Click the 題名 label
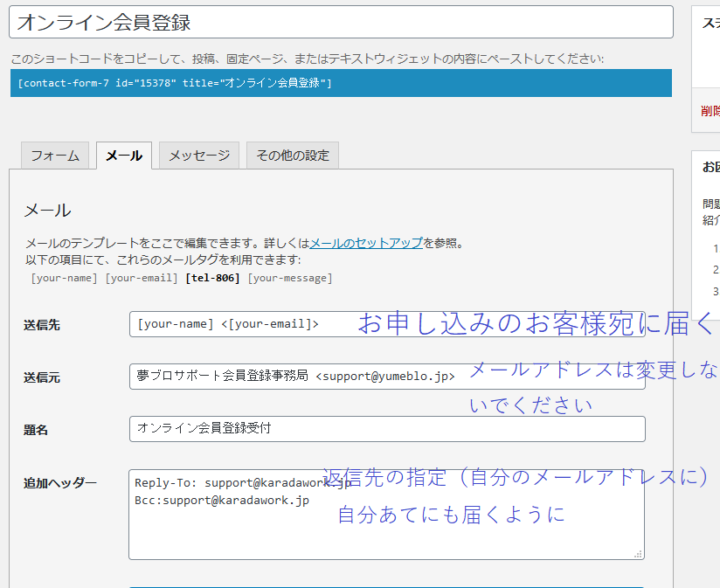This screenshot has width=720, height=588. (36, 430)
